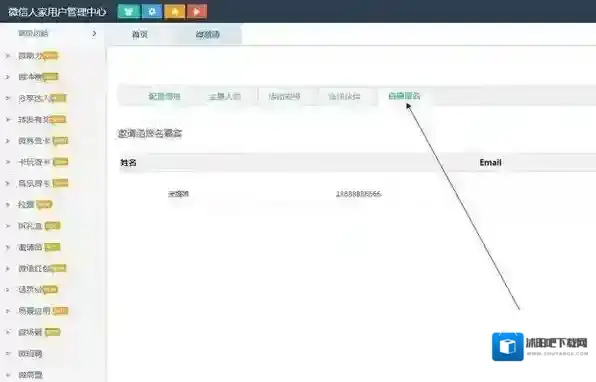Open the 微信红包 sidebar entry
This screenshot has height=382, width=596.
(34, 268)
